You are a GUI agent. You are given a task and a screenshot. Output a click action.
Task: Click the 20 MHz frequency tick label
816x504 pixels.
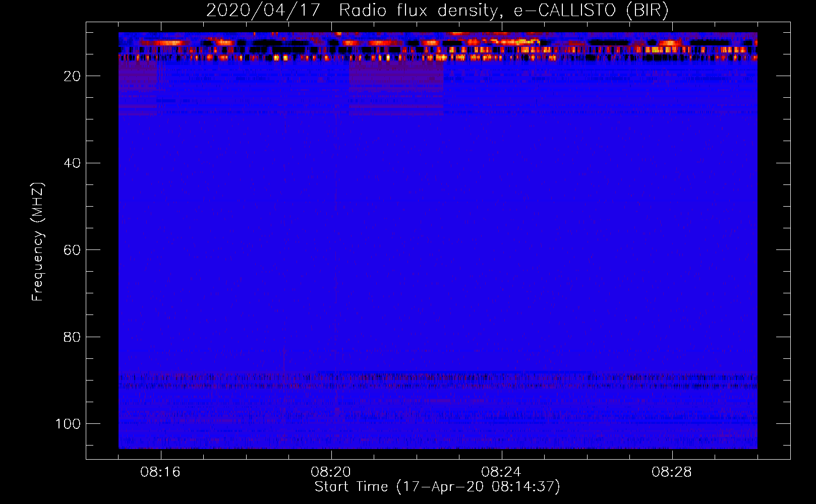(x=72, y=76)
